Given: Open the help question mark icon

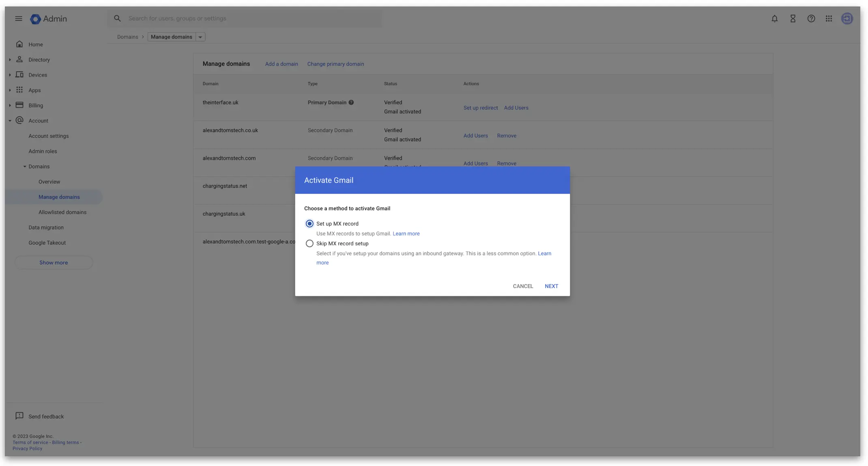Looking at the screenshot, I should (x=811, y=19).
